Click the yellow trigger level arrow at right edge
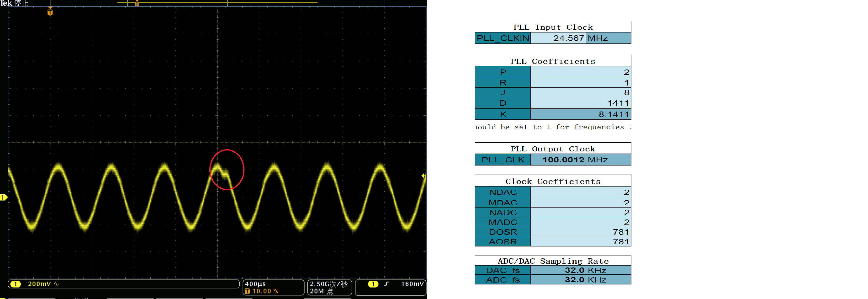The image size is (868, 299). tap(423, 176)
